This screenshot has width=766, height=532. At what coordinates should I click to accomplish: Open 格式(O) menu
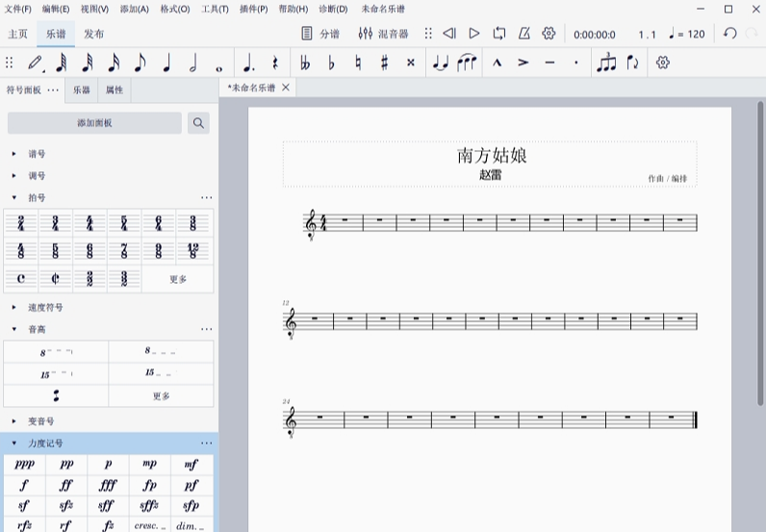tap(175, 9)
